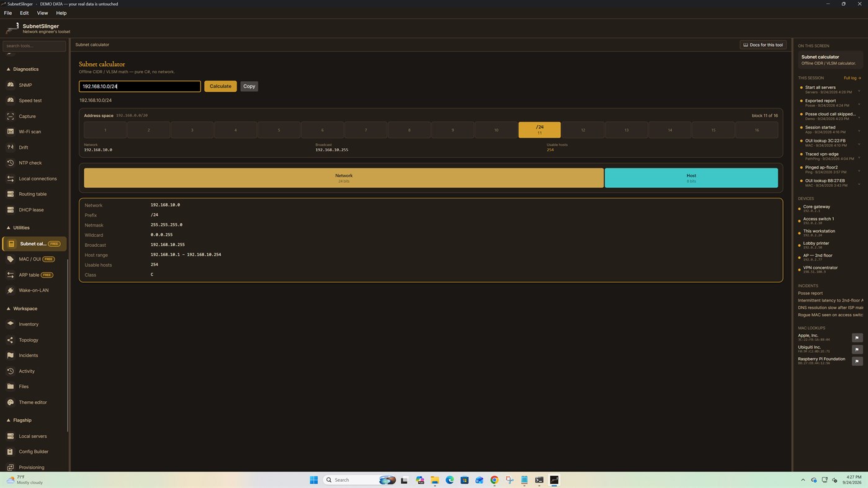The height and width of the screenshot is (488, 868).
Task: Collapse the Utilities section
Action: (18, 228)
